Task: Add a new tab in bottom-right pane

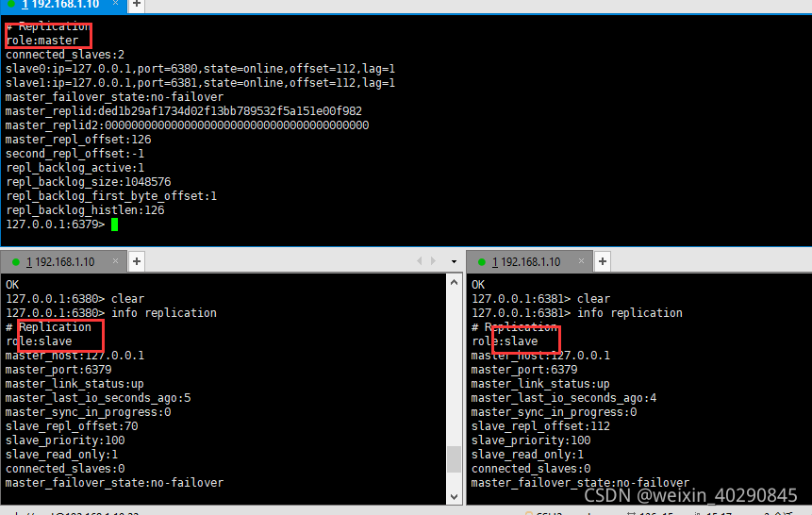Action: [603, 261]
